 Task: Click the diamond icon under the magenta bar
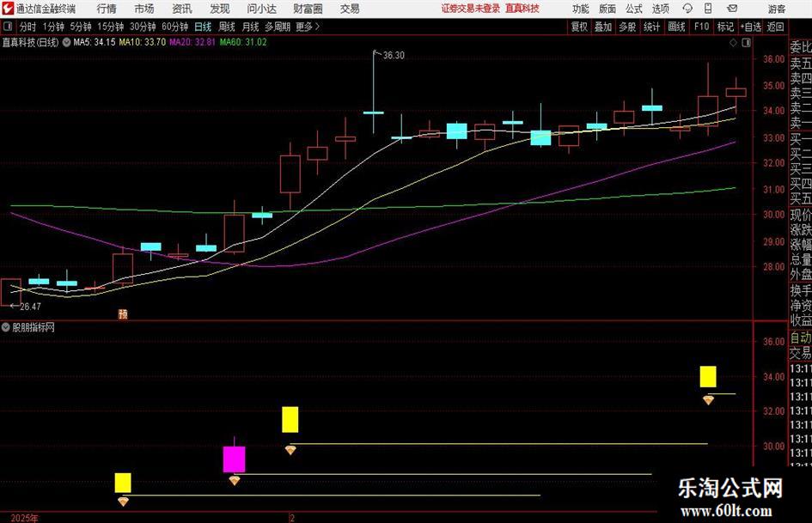click(235, 481)
